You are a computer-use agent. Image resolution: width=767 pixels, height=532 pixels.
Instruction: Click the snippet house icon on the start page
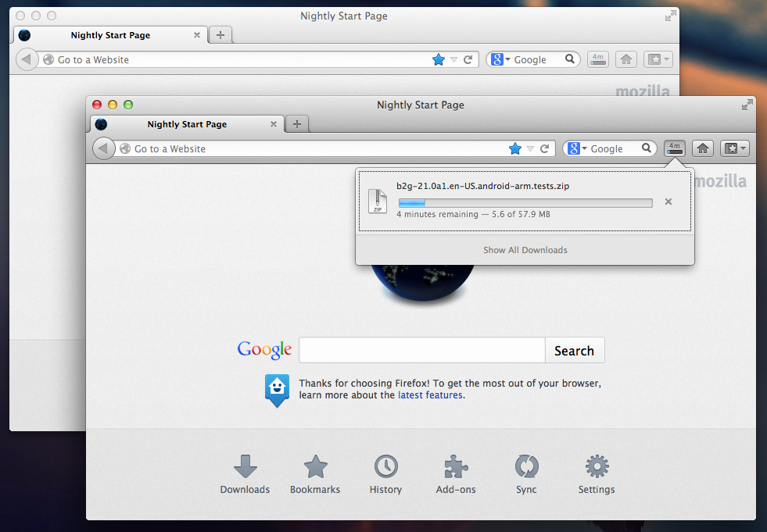click(277, 390)
